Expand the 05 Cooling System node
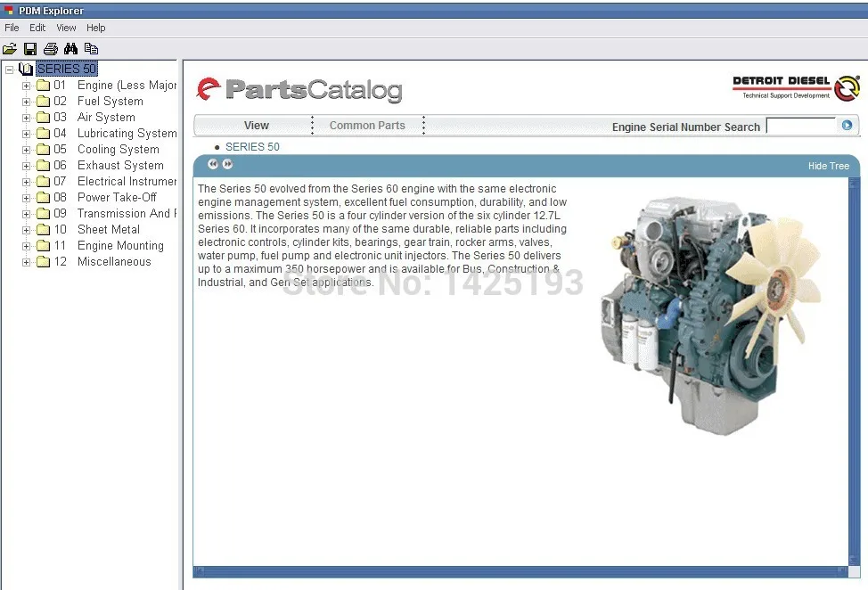 coord(26,150)
